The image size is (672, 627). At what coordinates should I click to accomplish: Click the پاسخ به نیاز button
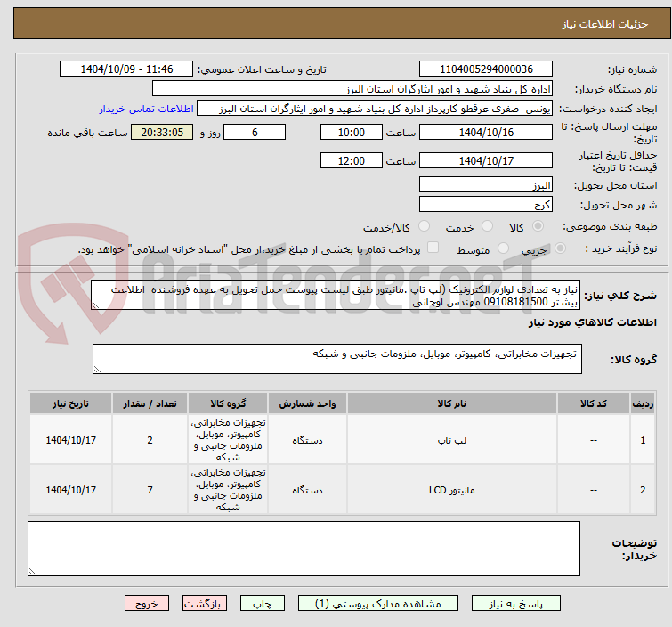pyautogui.click(x=515, y=604)
